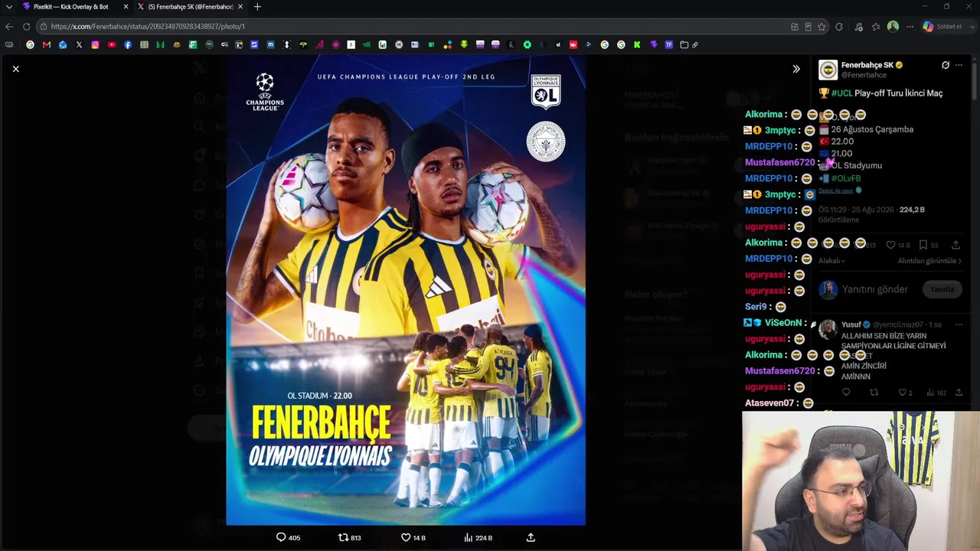
Task: Open the X bookmark in favorites bar
Action: coord(79,44)
